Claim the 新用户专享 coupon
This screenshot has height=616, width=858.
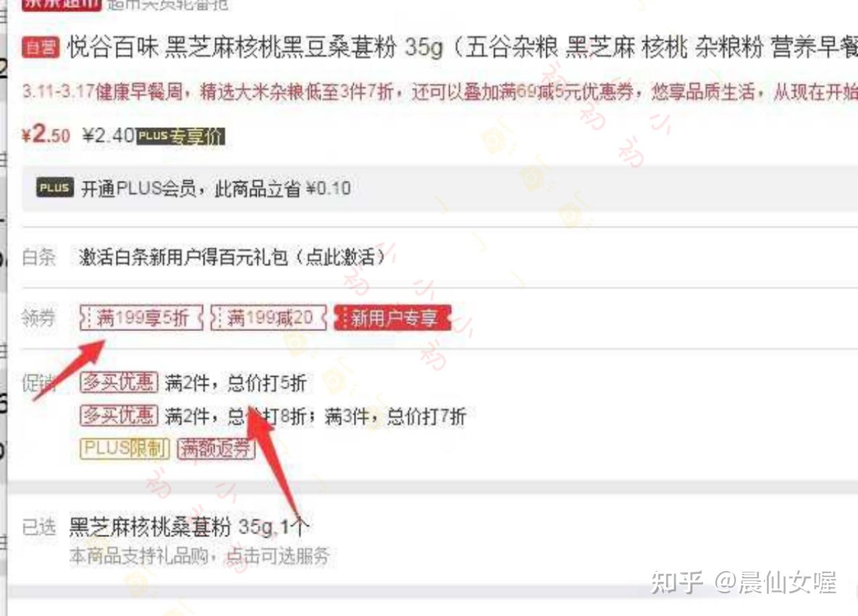(x=393, y=318)
